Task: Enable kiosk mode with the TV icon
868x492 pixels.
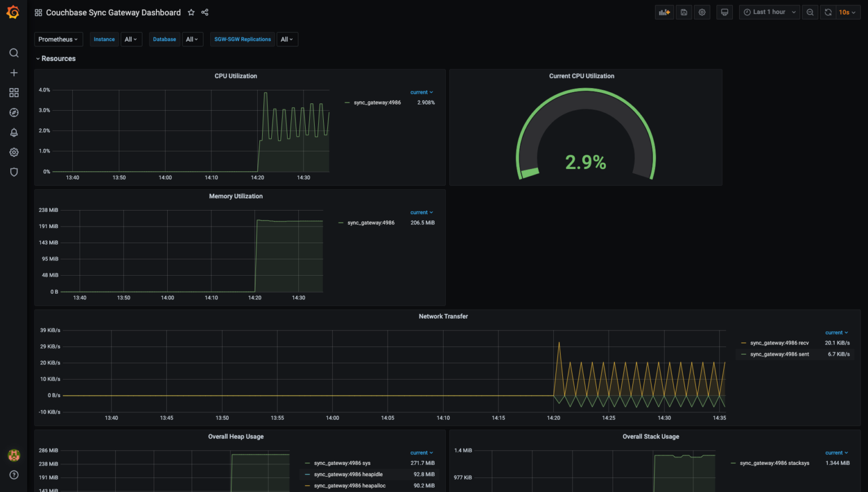Action: pos(724,12)
